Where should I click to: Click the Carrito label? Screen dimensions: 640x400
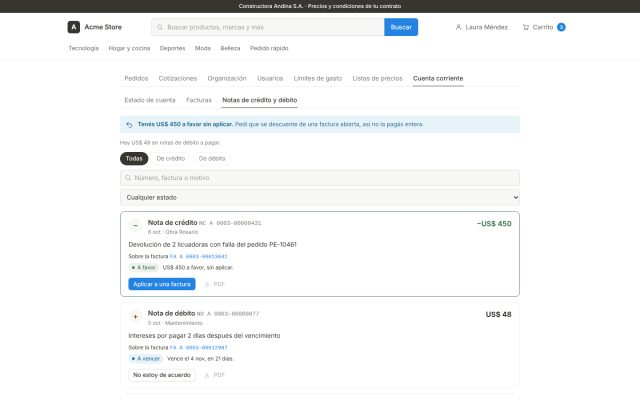[542, 27]
